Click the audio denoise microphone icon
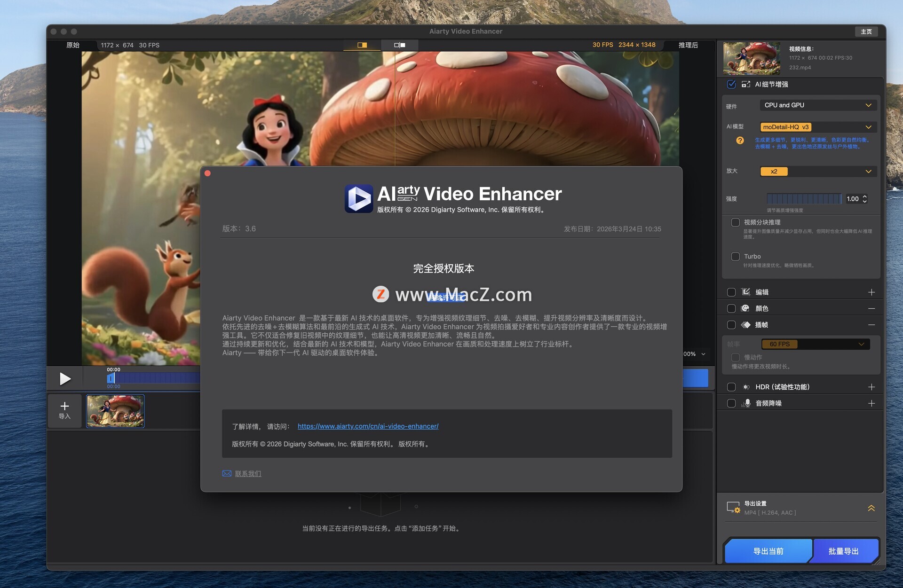 pos(746,403)
